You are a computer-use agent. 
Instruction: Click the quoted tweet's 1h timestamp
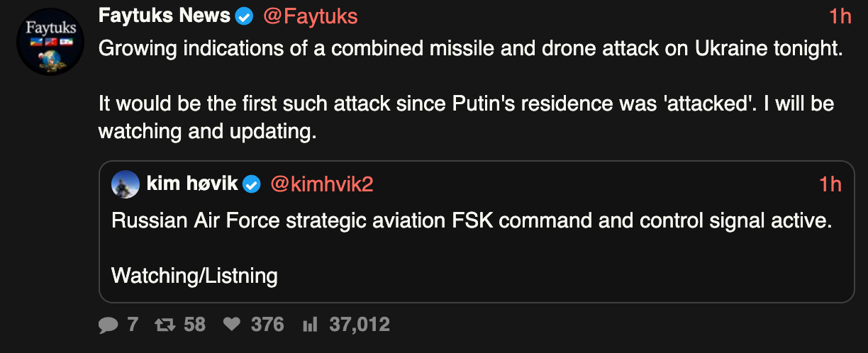[x=830, y=184]
